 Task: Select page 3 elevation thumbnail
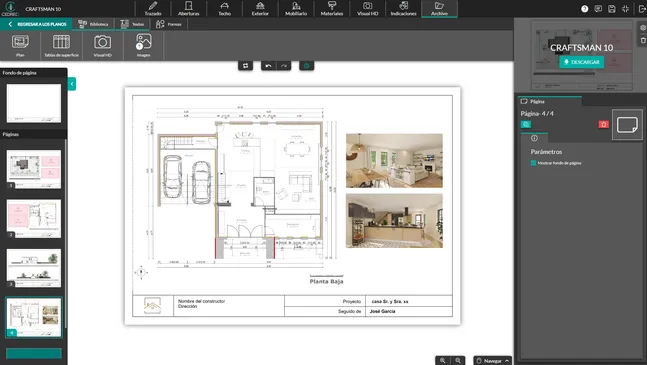click(34, 268)
